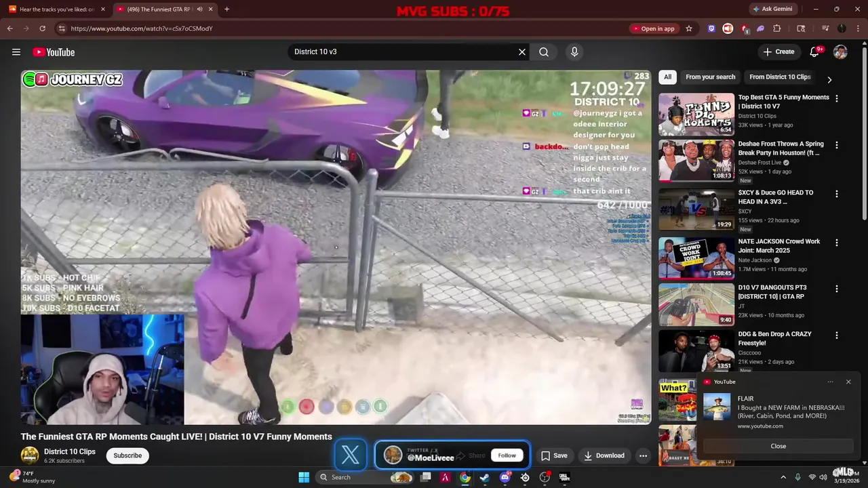Open the YouTube guide hamburger menu

coord(16,52)
